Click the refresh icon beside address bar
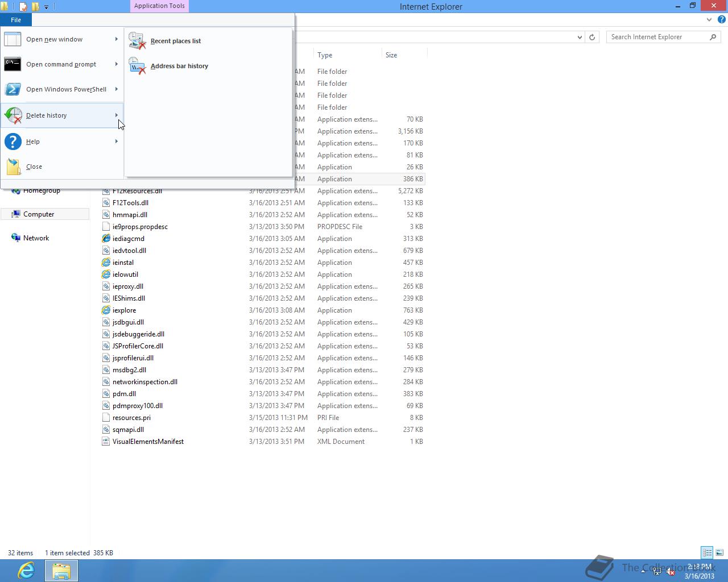This screenshot has width=728, height=582. pyautogui.click(x=592, y=37)
